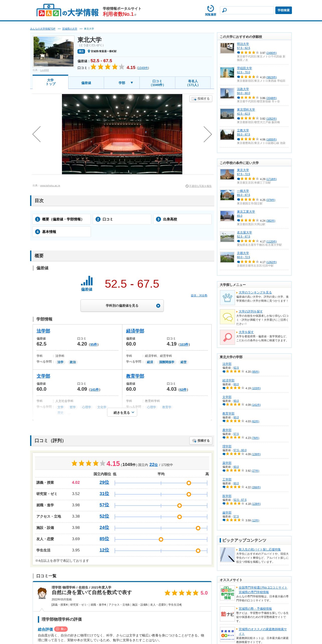Open 早稲田大学 in recommended schools
Viewport: 322px width, 644px height.
245,68
